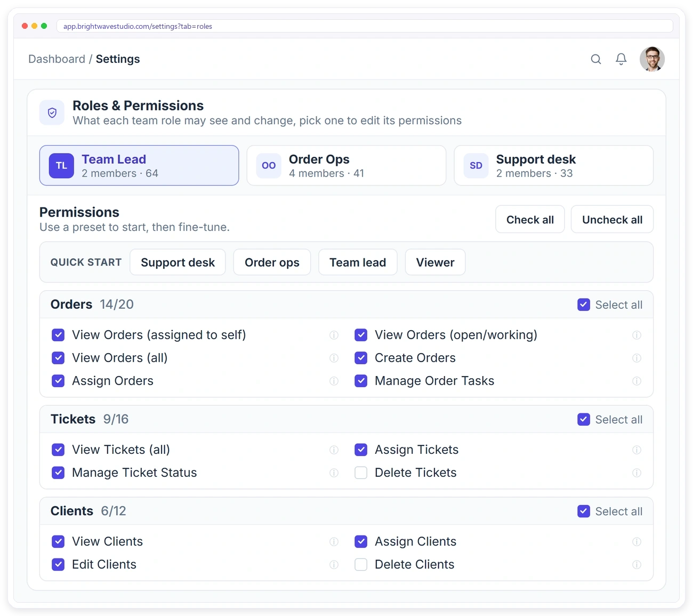Show info for Manage Ticket Status
This screenshot has width=693, height=616.
[x=334, y=473]
